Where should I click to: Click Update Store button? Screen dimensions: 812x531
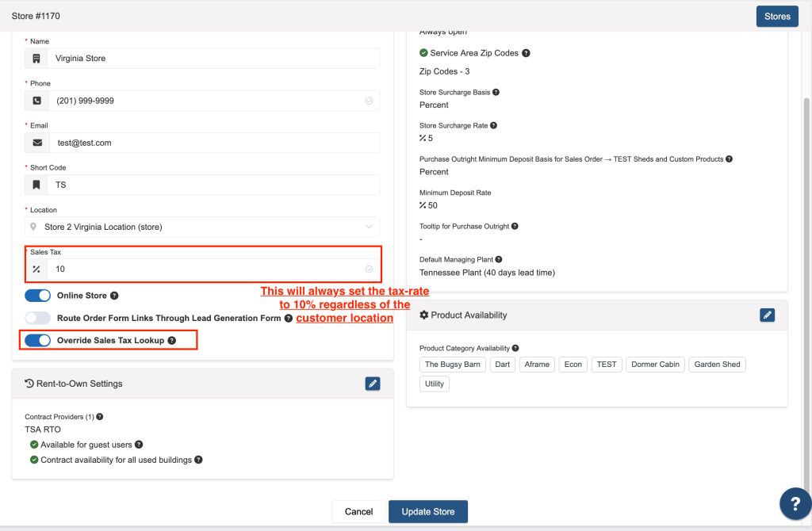(427, 512)
